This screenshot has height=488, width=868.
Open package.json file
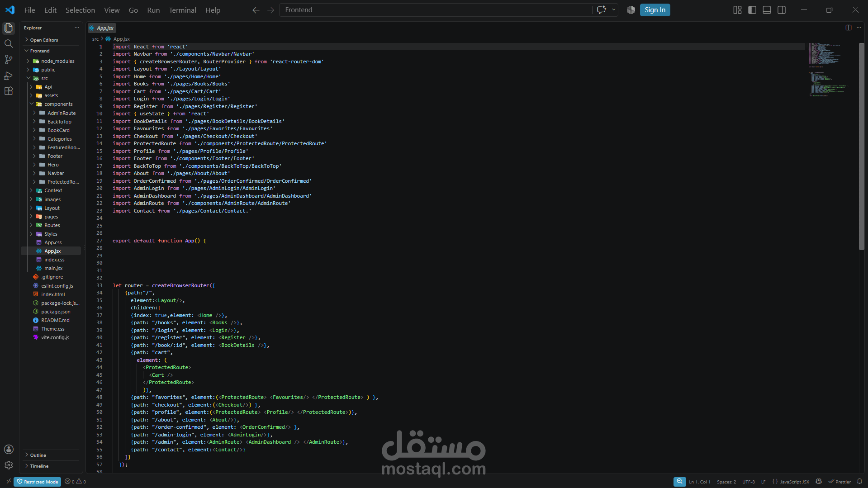55,312
